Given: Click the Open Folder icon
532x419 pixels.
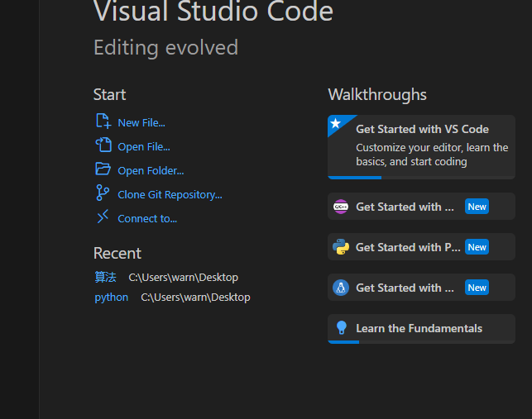Looking at the screenshot, I should 103,169.
